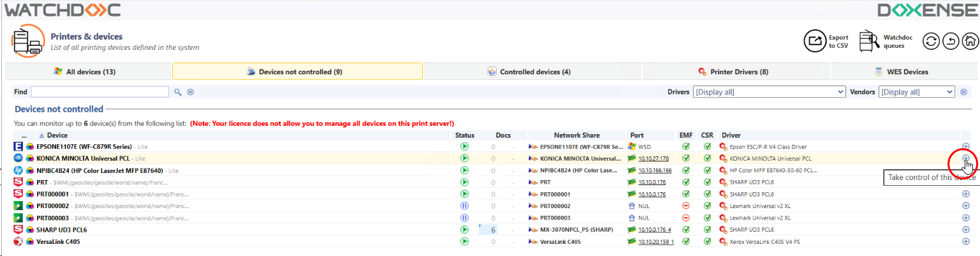980x256 pixels.
Task: Open port link 10.10.166.166
Action: point(655,170)
